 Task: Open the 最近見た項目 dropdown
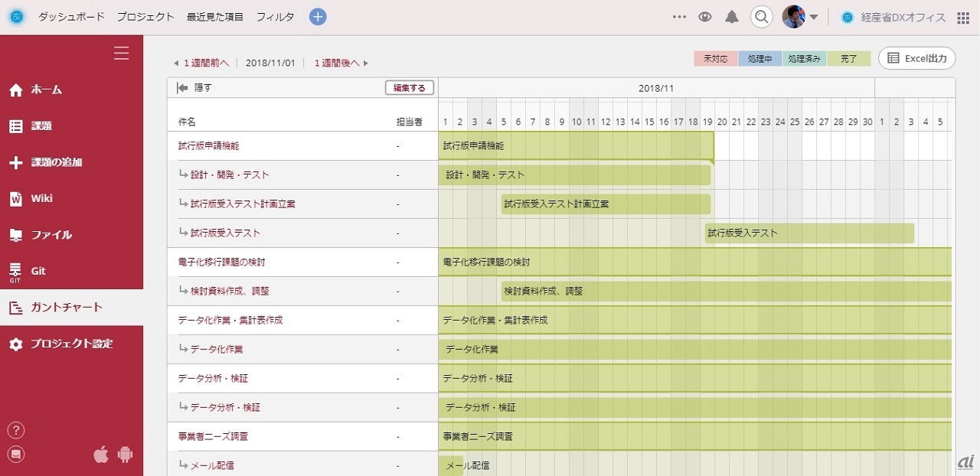[215, 17]
